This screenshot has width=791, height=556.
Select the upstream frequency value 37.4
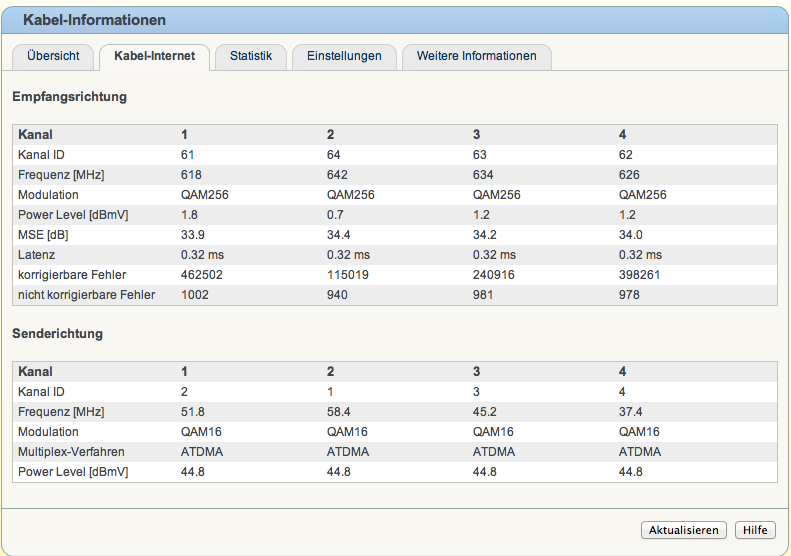click(x=630, y=412)
